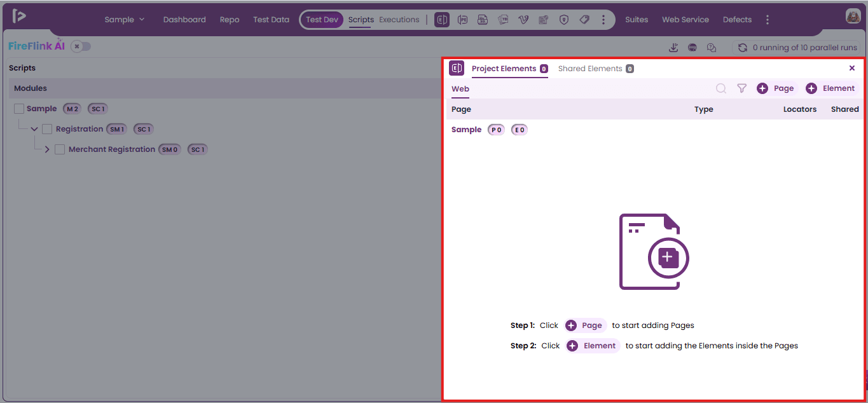Click the large add-page document illustration
Viewport: 868px width, 403px height.
(x=654, y=252)
